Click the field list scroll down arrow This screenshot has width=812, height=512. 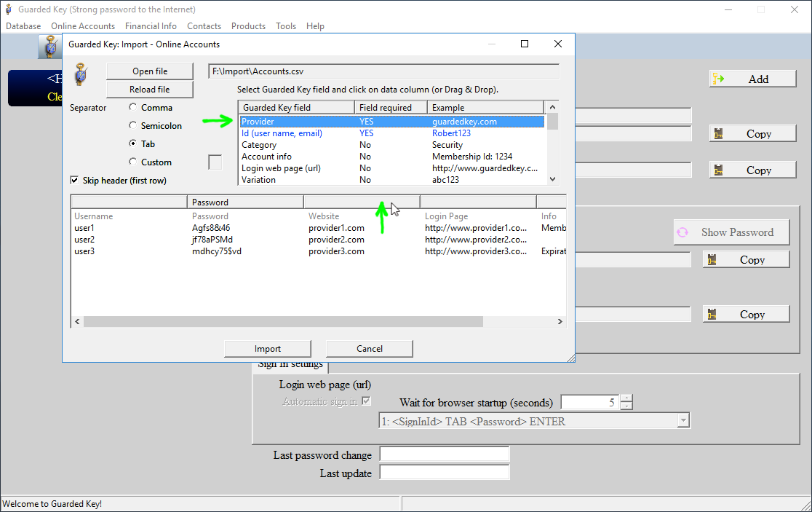pos(552,179)
